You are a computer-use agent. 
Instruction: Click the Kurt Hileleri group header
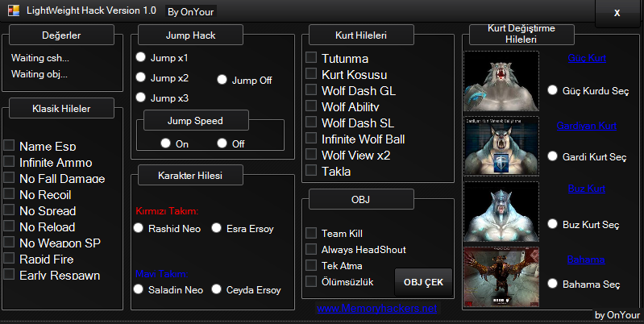(x=361, y=35)
